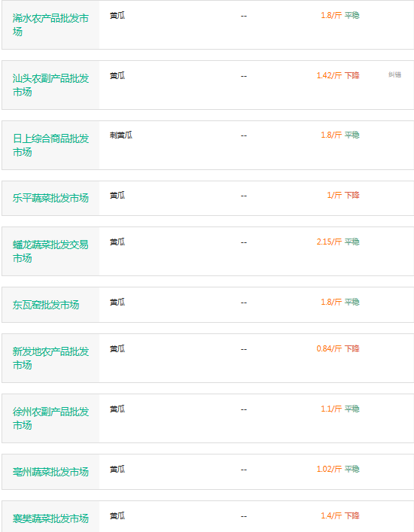Open 徐州农副产品批发市场 link
The image size is (414, 532).
tap(50, 418)
